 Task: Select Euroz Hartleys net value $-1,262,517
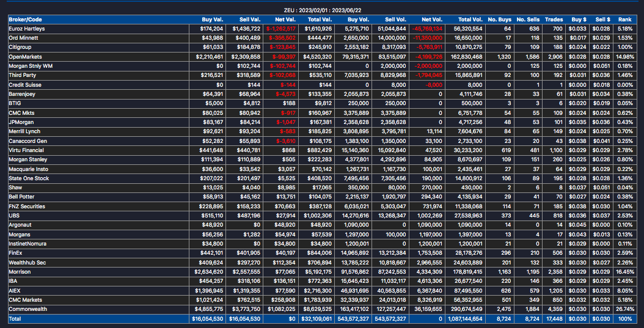click(x=281, y=29)
